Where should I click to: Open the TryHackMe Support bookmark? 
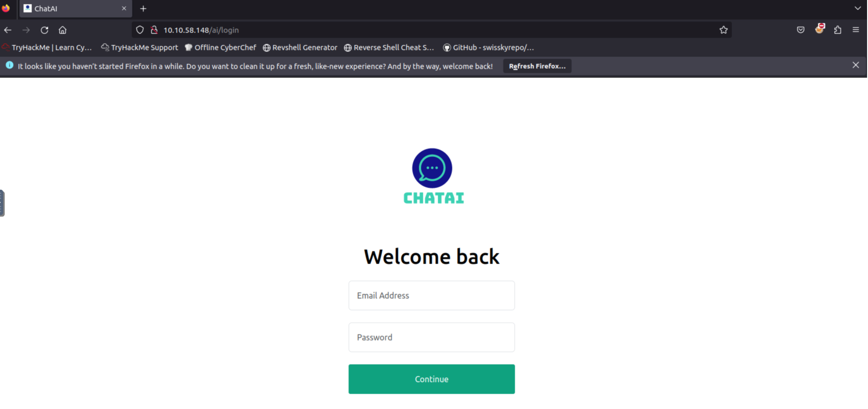pos(139,47)
